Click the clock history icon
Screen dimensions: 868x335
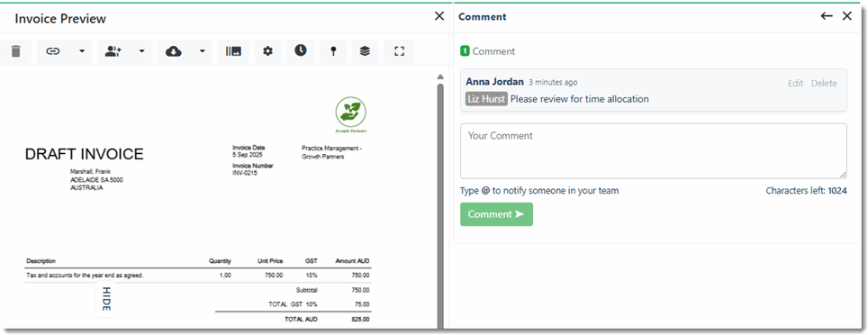click(300, 51)
